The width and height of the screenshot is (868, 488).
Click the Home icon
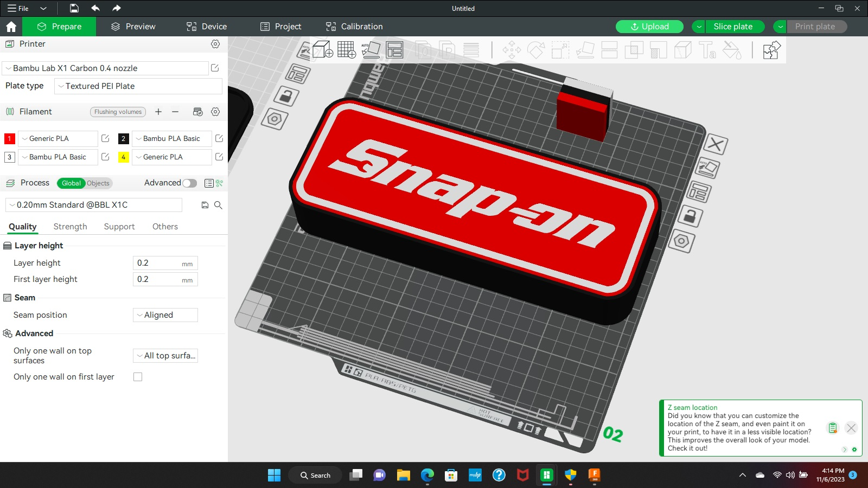pos(11,27)
